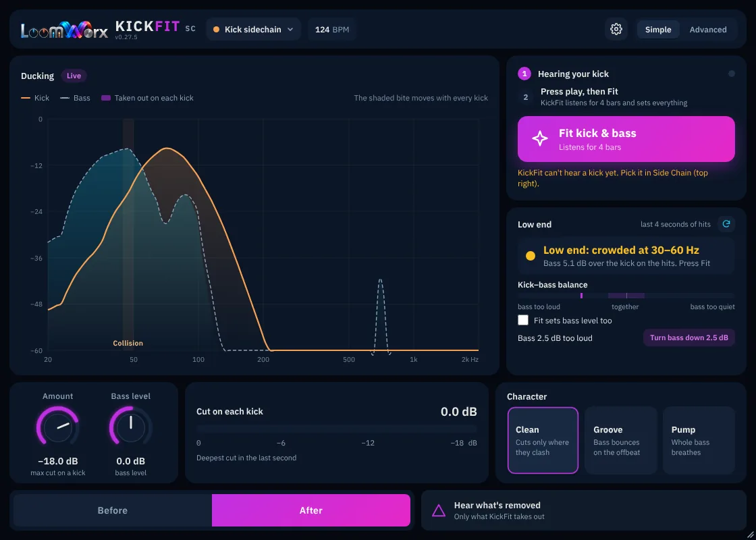Switch to the Advanced view tab
Screen dimensions: 756x540
coord(708,30)
